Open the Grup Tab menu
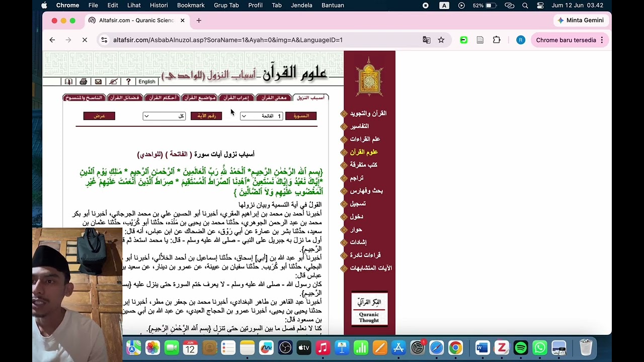Viewport: 644px width, 362px height. pyautogui.click(x=226, y=5)
